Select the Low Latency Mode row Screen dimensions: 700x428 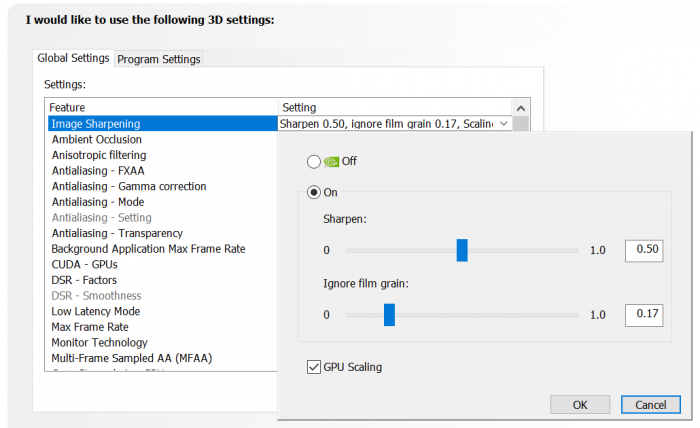pyautogui.click(x=162, y=311)
